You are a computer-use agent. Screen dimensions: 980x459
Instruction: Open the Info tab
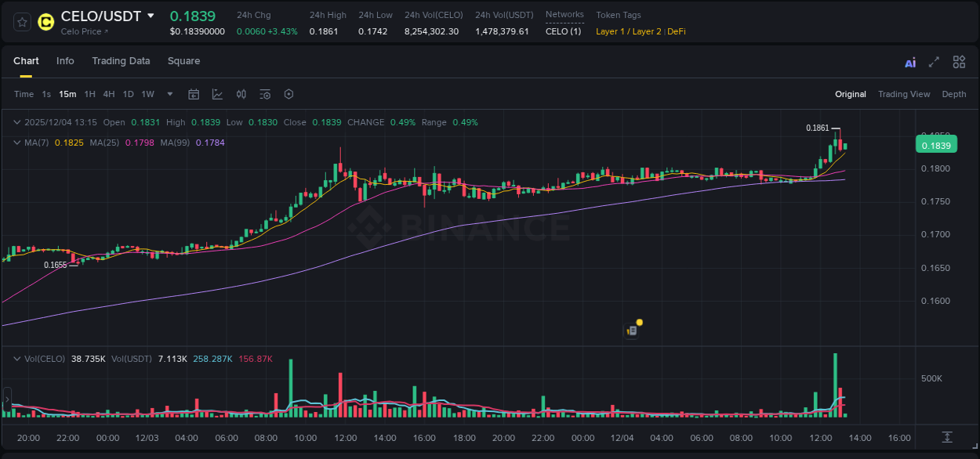pyautogui.click(x=65, y=61)
